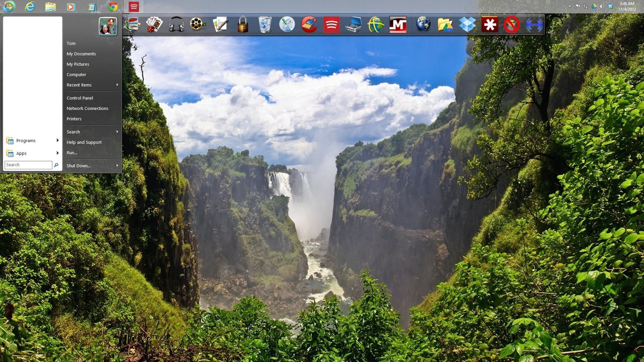This screenshot has width=644, height=362.
Task: Launch the document with pen icon
Action: click(220, 24)
